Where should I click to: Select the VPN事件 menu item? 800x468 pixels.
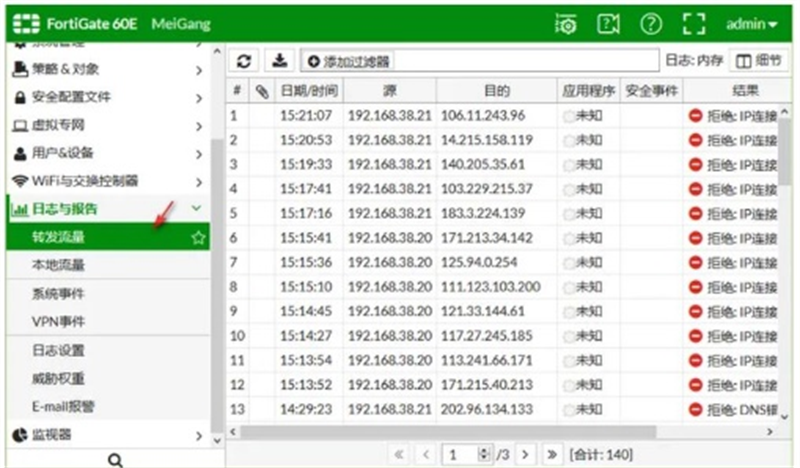[58, 322]
